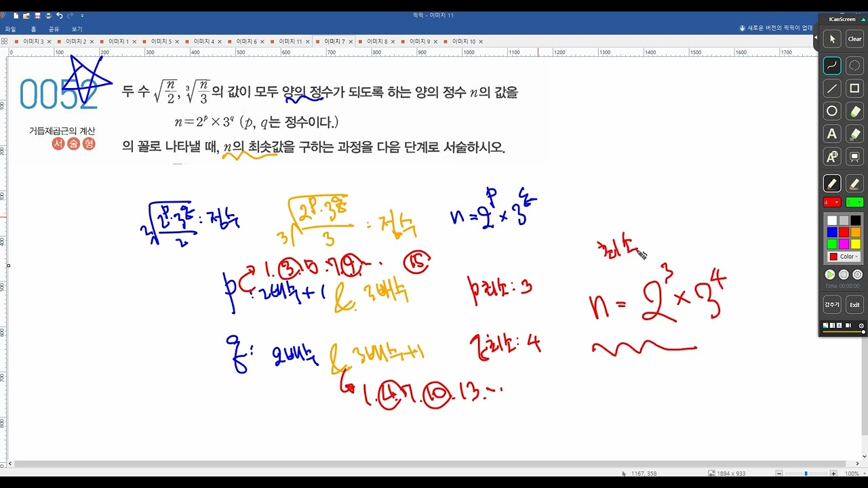Select the circle shape tool
The image size is (868, 488).
832,111
